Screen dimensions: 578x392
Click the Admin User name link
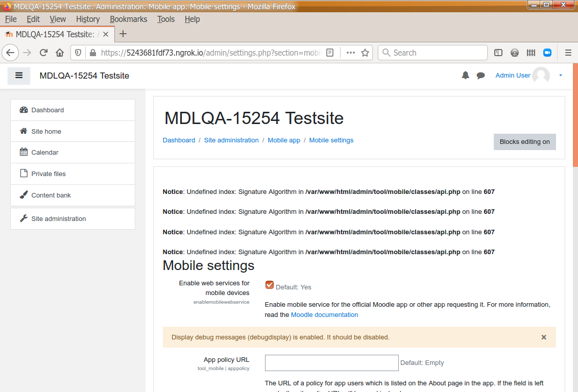[x=513, y=76]
